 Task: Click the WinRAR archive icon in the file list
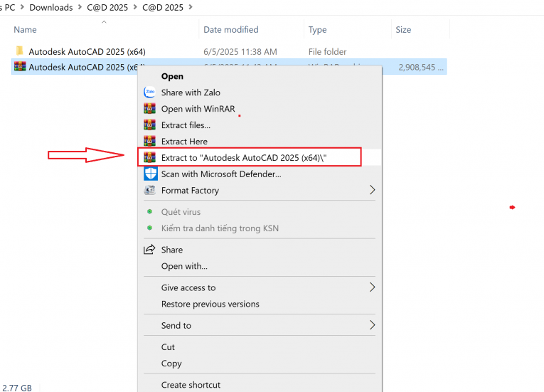pos(20,66)
